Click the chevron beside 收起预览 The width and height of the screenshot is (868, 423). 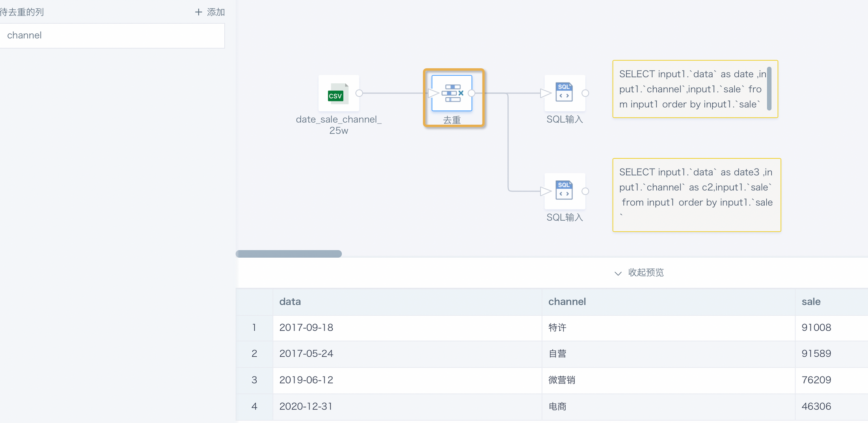click(x=618, y=273)
